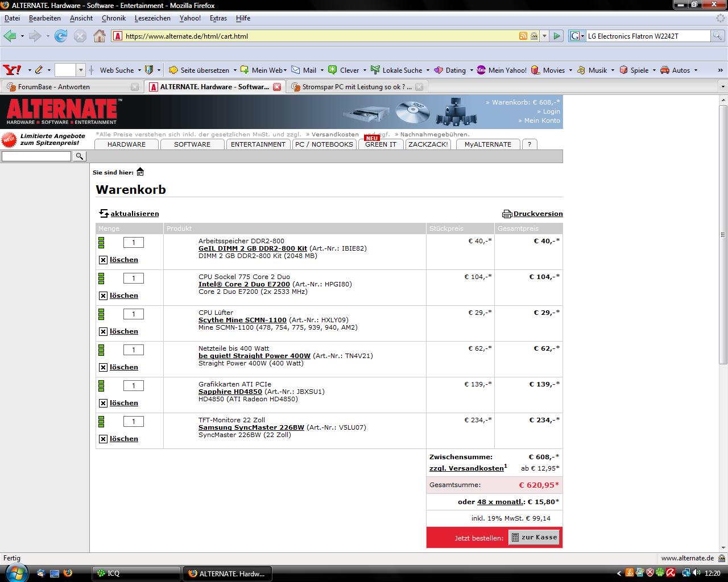Expand the Mein Web dropdown arrow

285,70
